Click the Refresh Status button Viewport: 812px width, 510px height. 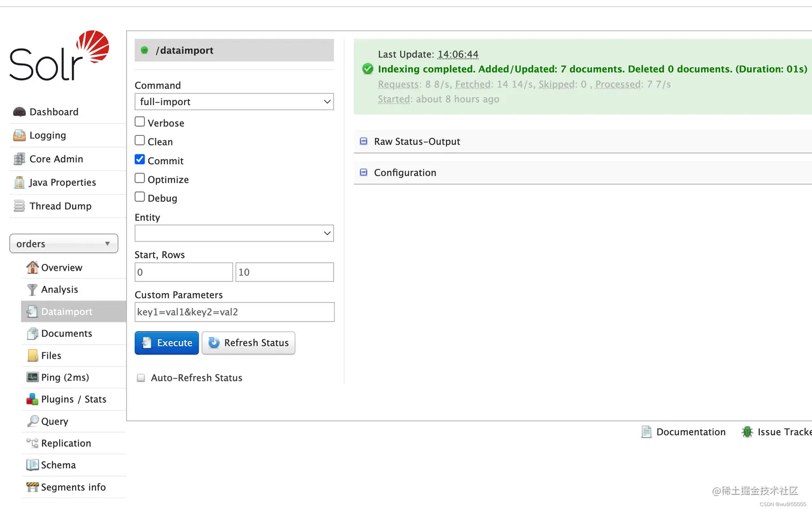click(x=249, y=343)
